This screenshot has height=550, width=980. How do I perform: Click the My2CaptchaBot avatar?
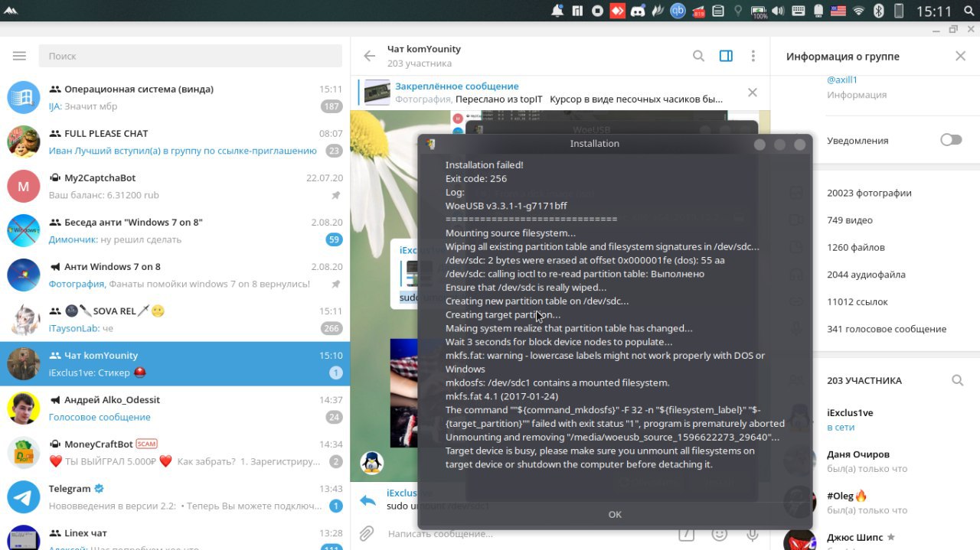pyautogui.click(x=24, y=187)
